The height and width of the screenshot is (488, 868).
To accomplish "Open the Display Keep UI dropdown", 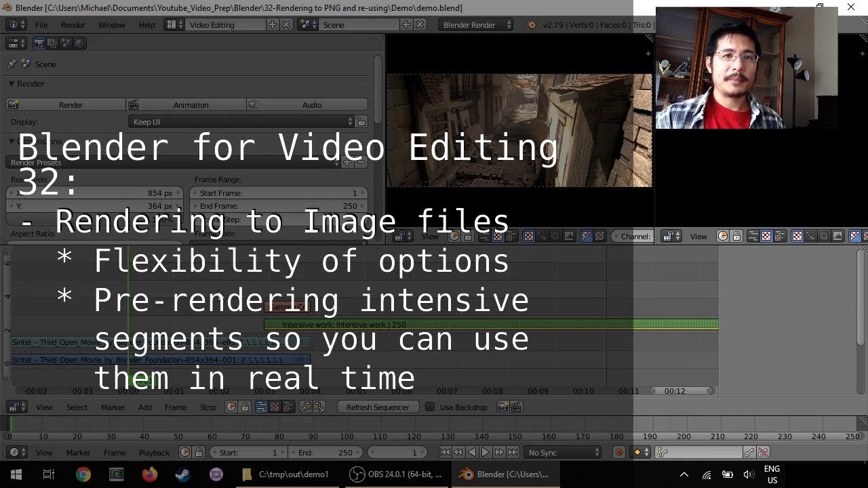I will pos(241,122).
